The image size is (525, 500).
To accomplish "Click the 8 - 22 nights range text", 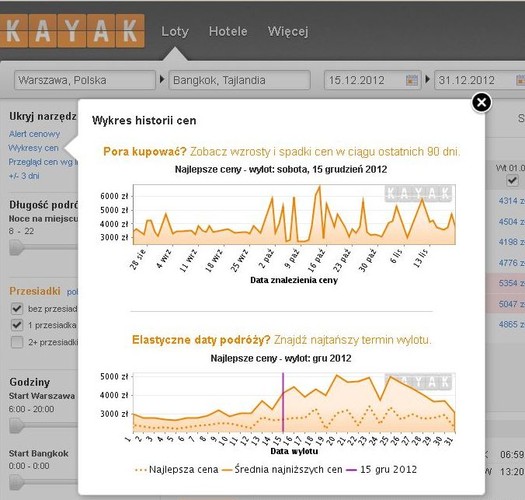I will coord(21,231).
